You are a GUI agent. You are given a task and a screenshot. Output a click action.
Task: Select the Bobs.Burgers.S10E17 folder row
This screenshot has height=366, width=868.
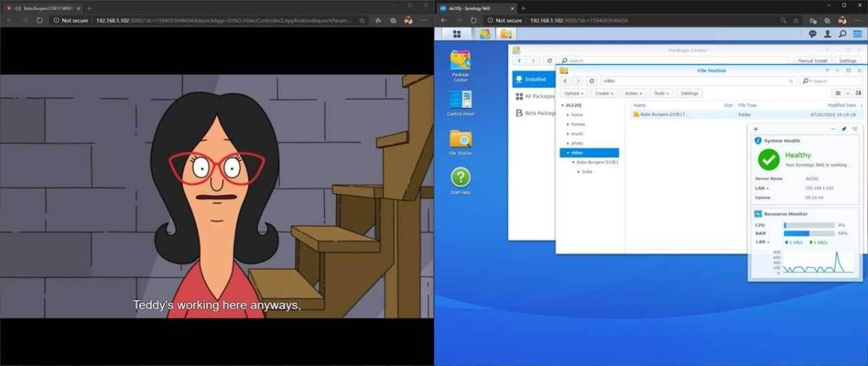click(x=746, y=114)
